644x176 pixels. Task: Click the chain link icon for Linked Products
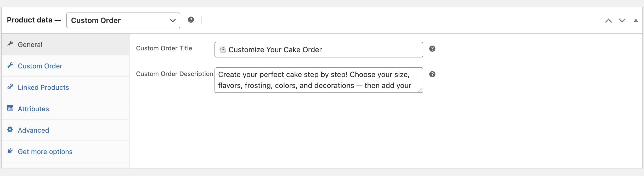pyautogui.click(x=10, y=87)
